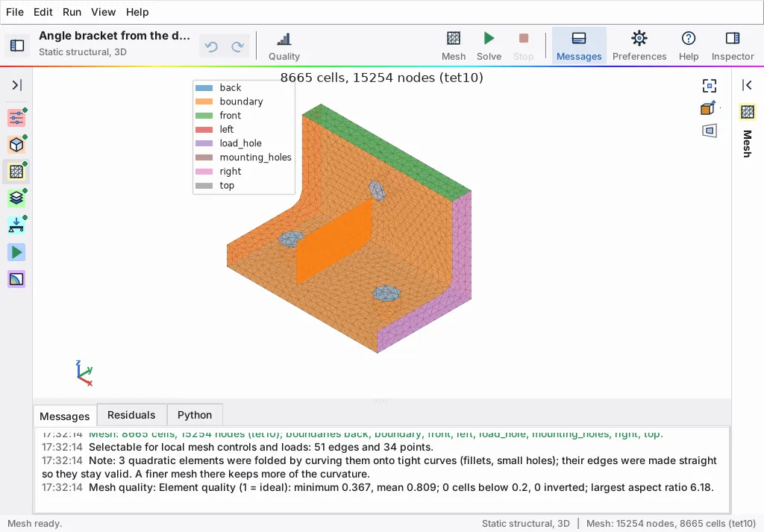Viewport: 764px width, 532px height.
Task: Open the Help menu in menu bar
Action: (x=137, y=12)
